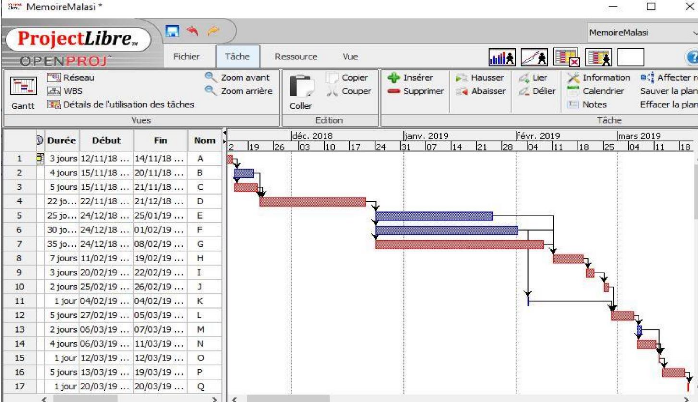Toggle the histogram resource view icon
The width and height of the screenshot is (698, 402).
click(x=502, y=57)
